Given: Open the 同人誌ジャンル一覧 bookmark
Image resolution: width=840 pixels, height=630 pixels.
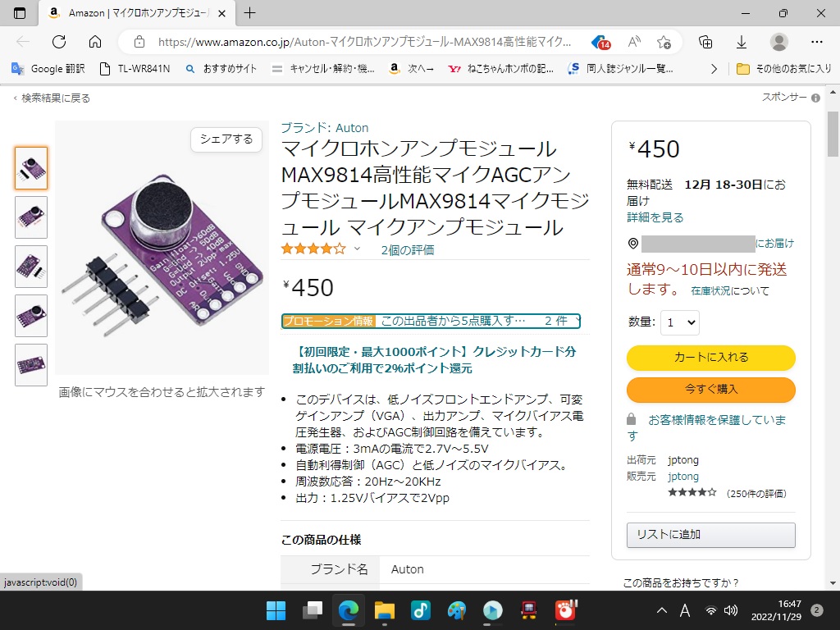Looking at the screenshot, I should click(x=620, y=69).
